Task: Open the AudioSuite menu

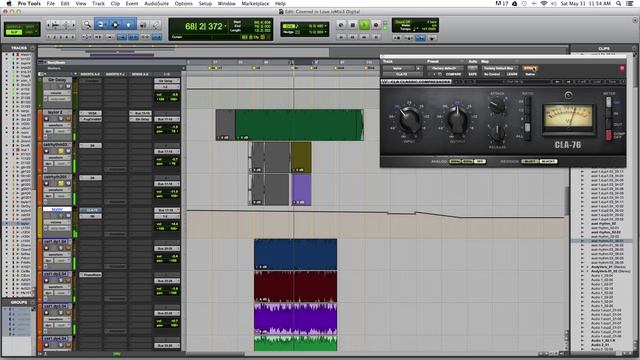Action: point(156,3)
